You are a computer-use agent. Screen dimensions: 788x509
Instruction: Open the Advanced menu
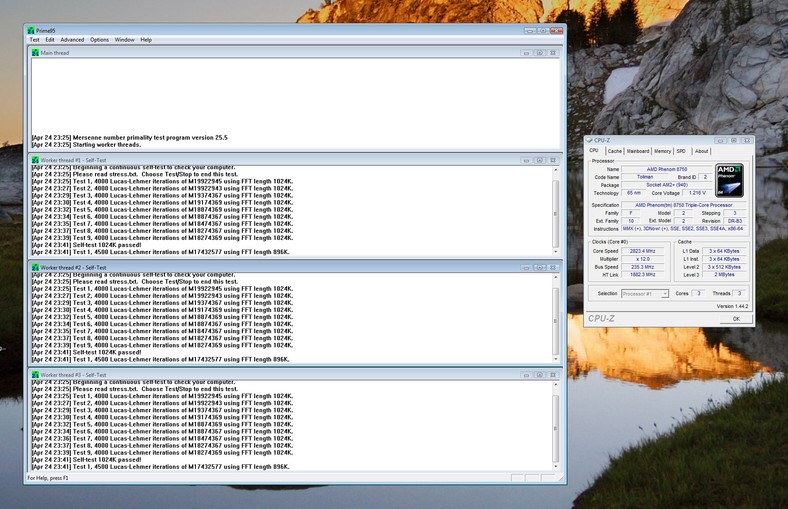click(72, 40)
